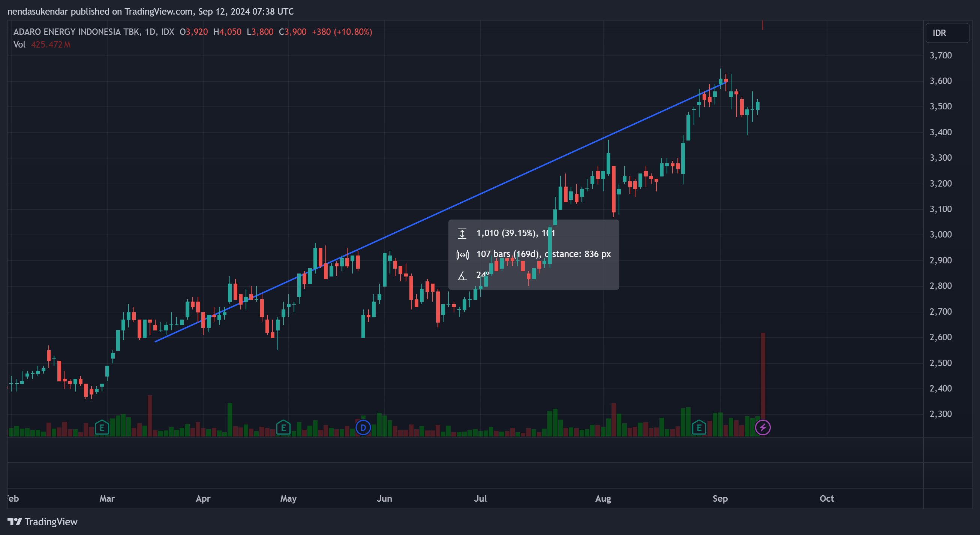The width and height of the screenshot is (980, 535).
Task: Click the Vol 425.472 M indicator label
Action: [x=42, y=45]
